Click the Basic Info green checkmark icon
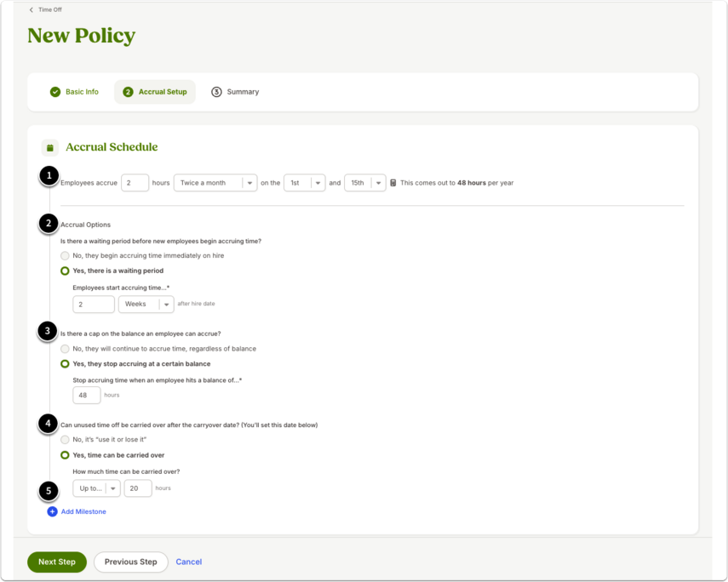Image resolution: width=728 pixels, height=582 pixels. click(x=55, y=92)
